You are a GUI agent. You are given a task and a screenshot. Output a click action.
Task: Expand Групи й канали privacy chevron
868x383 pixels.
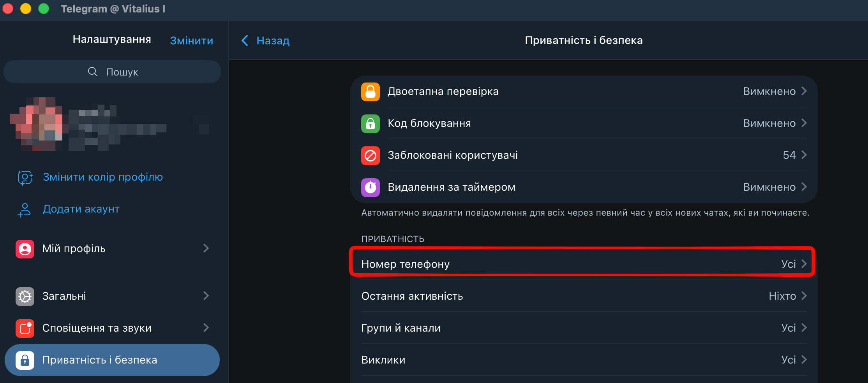(x=804, y=328)
